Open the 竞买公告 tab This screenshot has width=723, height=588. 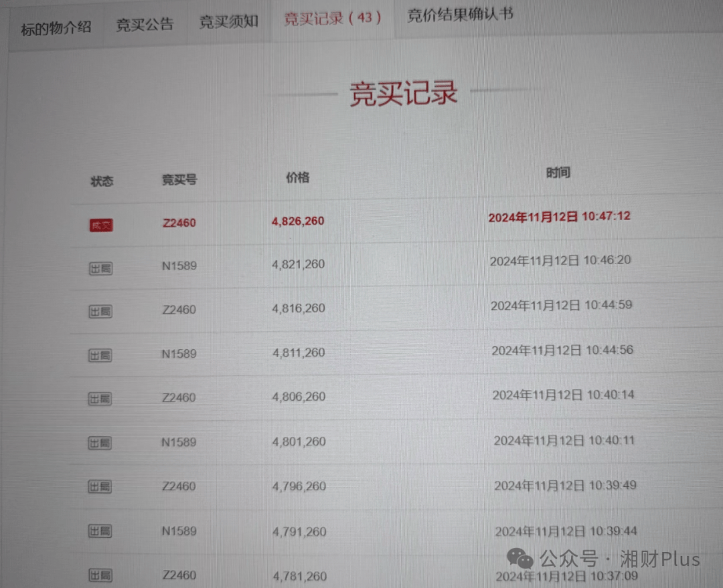click(145, 23)
